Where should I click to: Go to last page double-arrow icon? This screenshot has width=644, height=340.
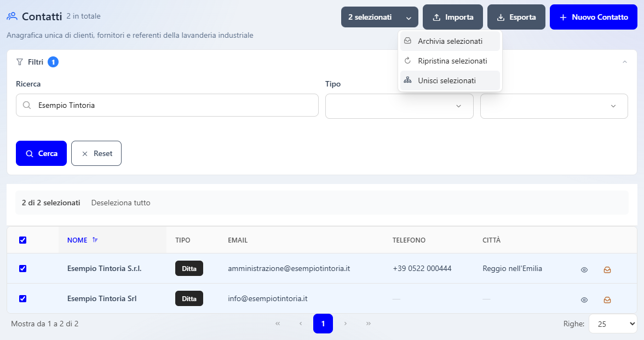(369, 324)
